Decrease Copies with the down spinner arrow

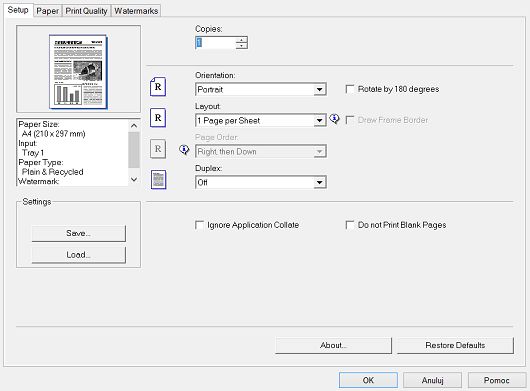[241, 46]
